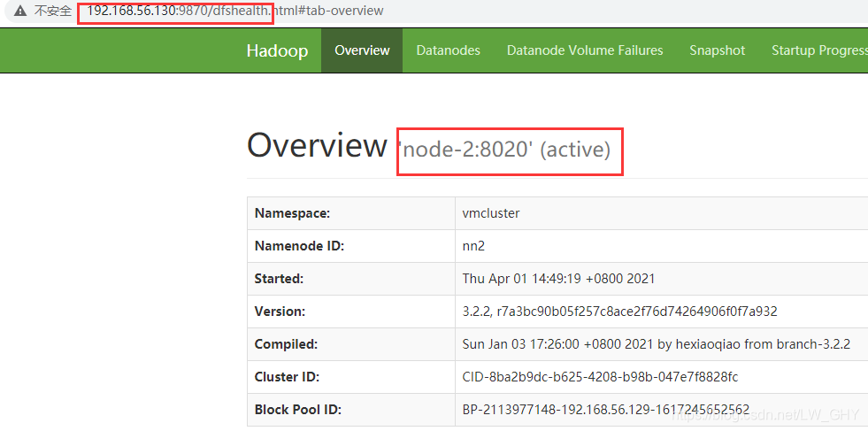Select the Namenode ID: label

click(299, 246)
